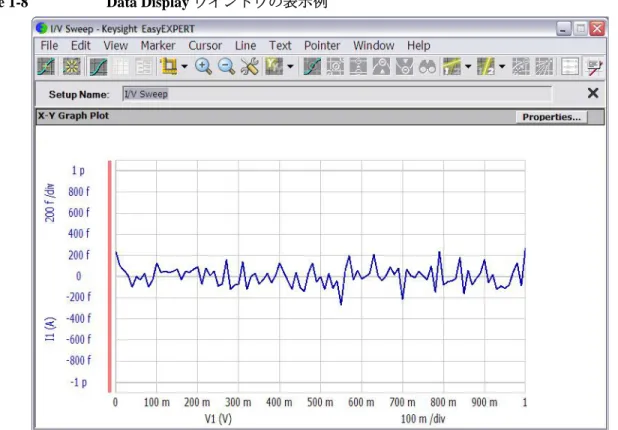The image size is (618, 430).
Task: Click the marker search icon after the marker icon
Action: [x=335, y=66]
